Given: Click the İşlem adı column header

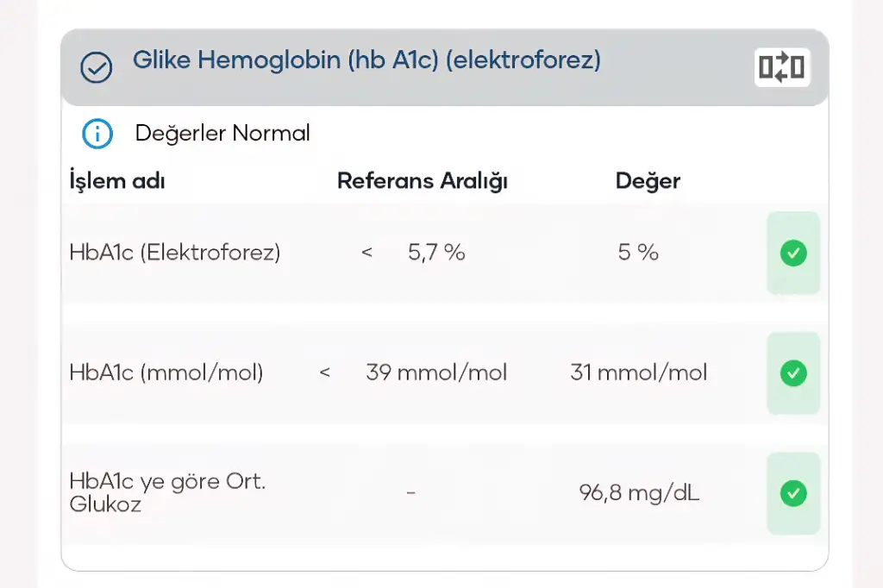Looking at the screenshot, I should [x=117, y=181].
